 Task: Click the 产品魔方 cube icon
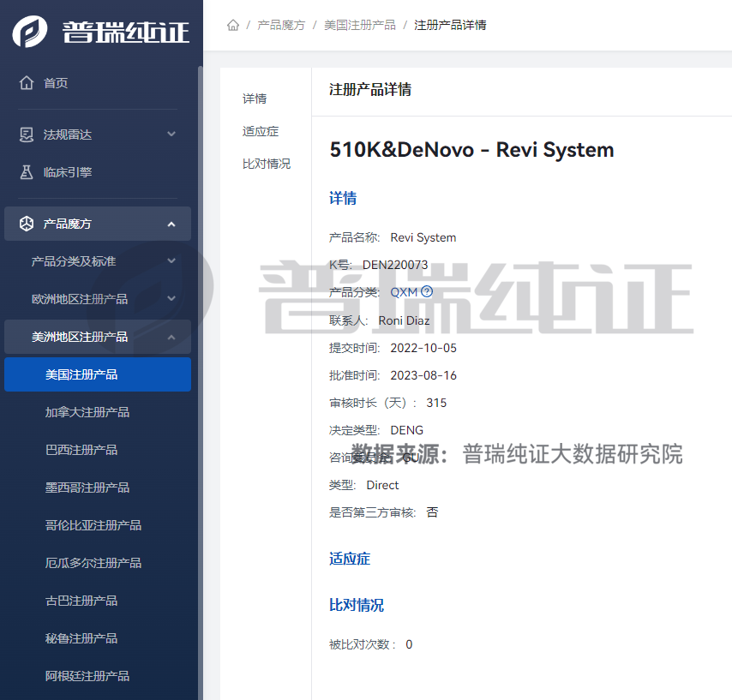coord(27,224)
